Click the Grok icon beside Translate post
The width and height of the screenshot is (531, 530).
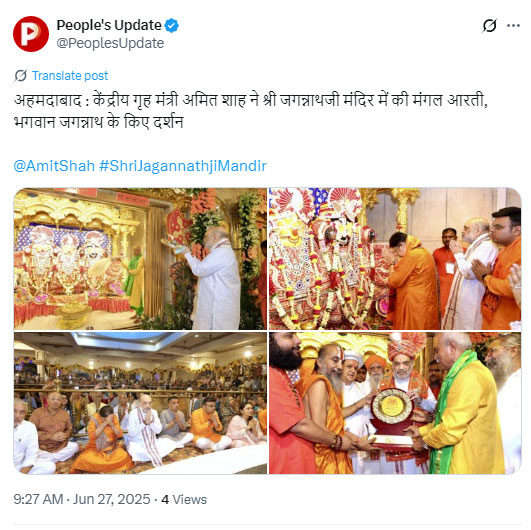point(20,76)
